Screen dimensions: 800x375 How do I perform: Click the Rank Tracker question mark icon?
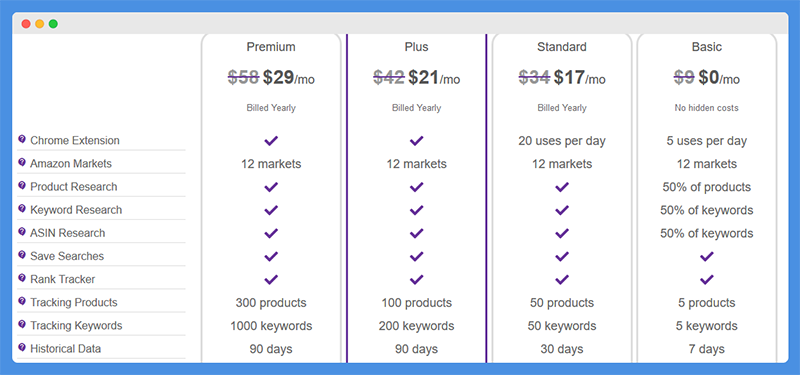[22, 278]
